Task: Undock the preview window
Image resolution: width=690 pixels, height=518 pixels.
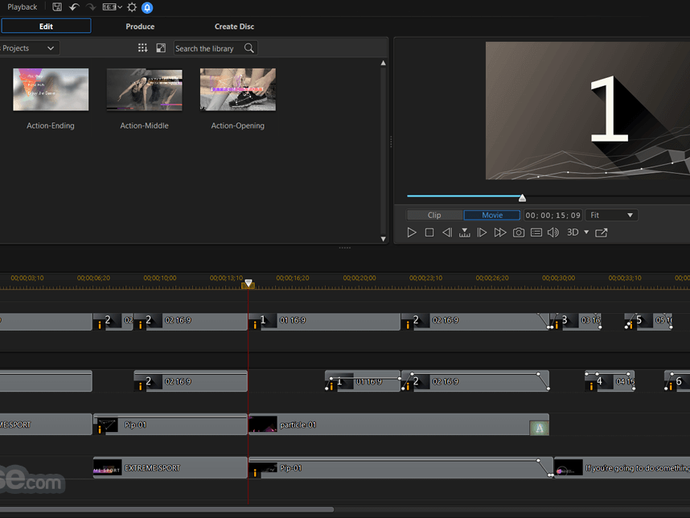Action: click(601, 232)
